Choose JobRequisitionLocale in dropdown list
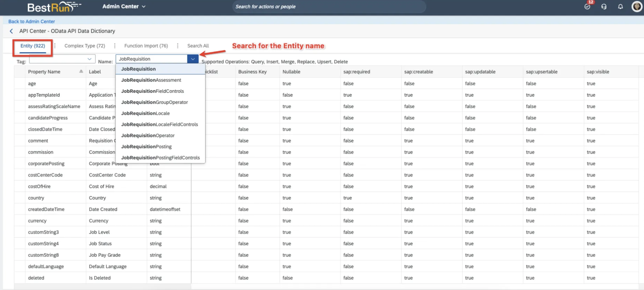The height and width of the screenshot is (290, 644). pyautogui.click(x=145, y=113)
